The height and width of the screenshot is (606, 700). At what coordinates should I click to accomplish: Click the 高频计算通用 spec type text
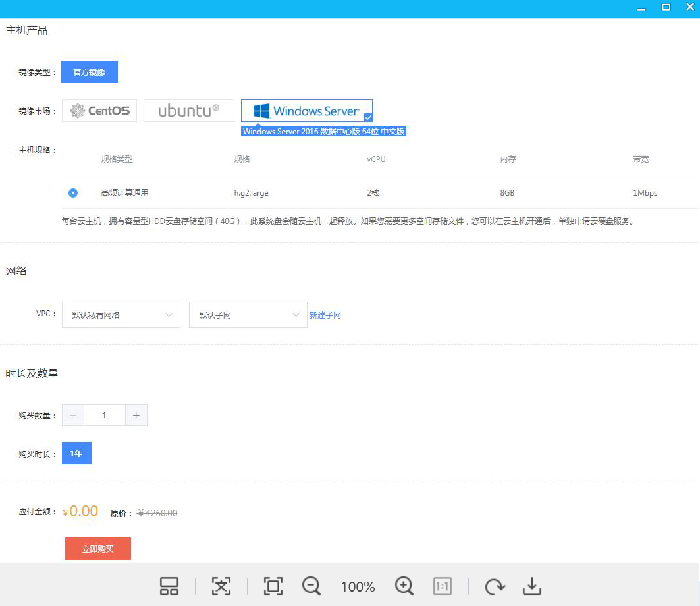(124, 193)
